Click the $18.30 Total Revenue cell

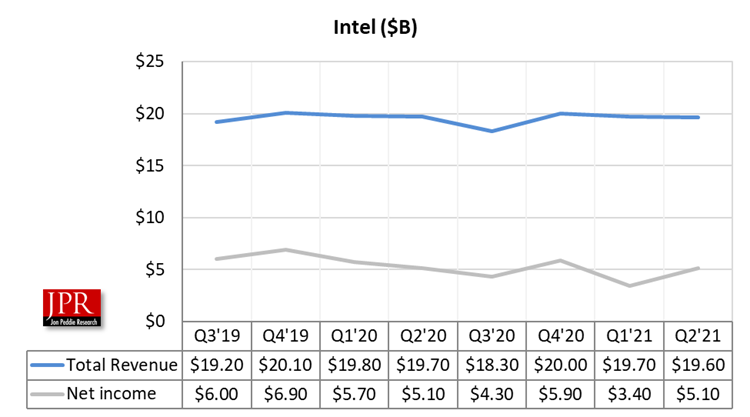[492, 365]
